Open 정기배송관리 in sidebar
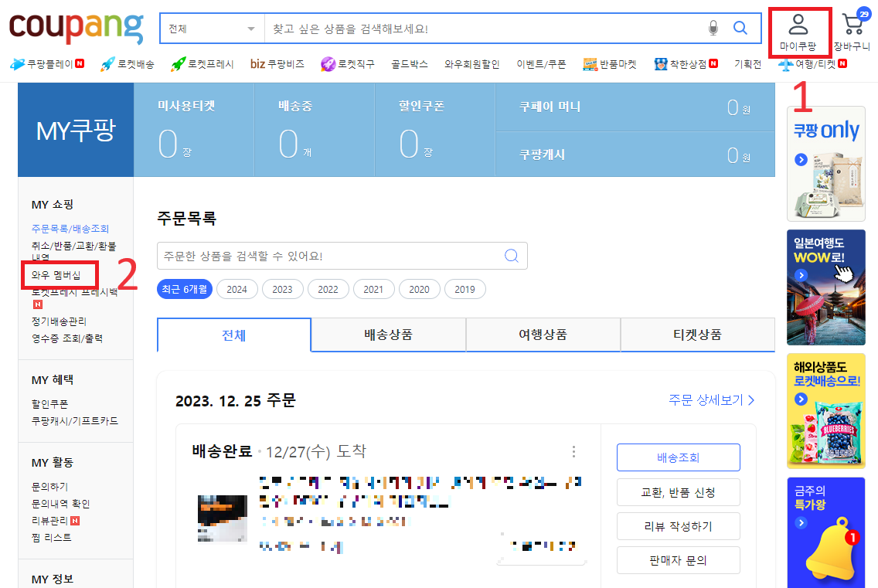The height and width of the screenshot is (588, 878). (59, 321)
